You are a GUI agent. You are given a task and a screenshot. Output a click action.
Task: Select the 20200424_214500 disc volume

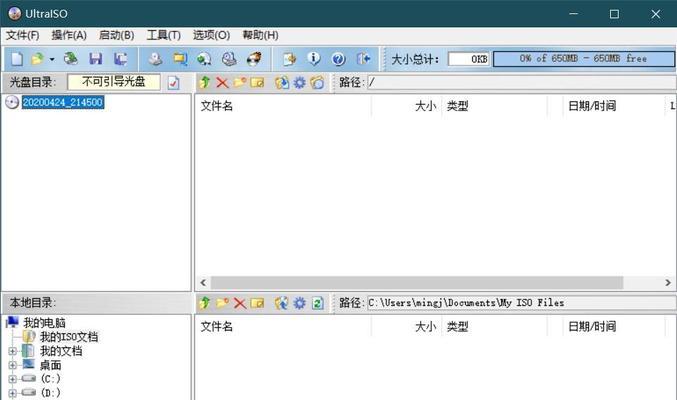point(63,102)
